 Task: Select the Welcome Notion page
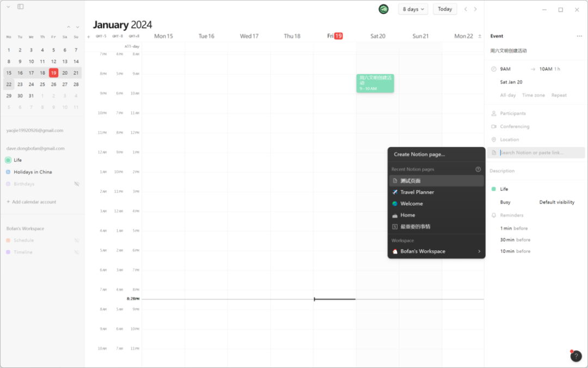pyautogui.click(x=437, y=203)
